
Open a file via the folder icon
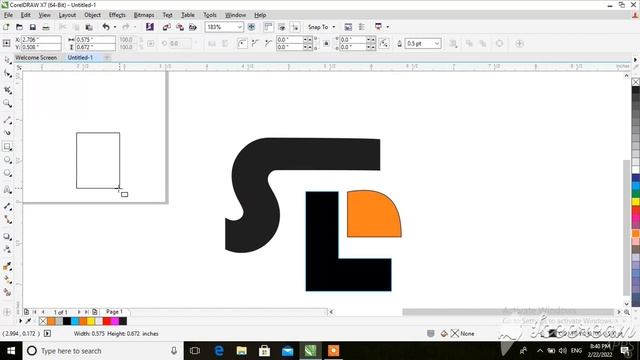point(19,27)
